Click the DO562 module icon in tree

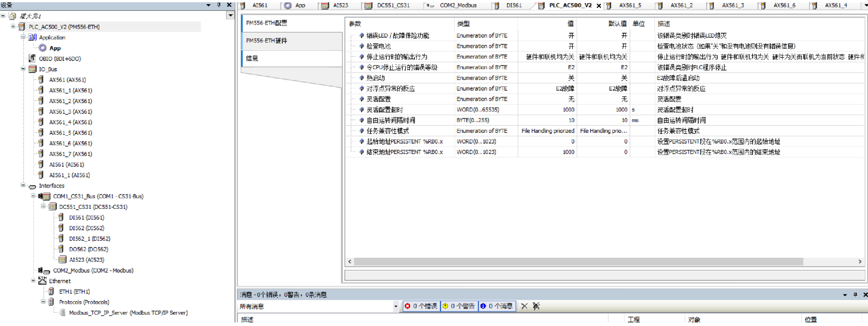tap(61, 249)
